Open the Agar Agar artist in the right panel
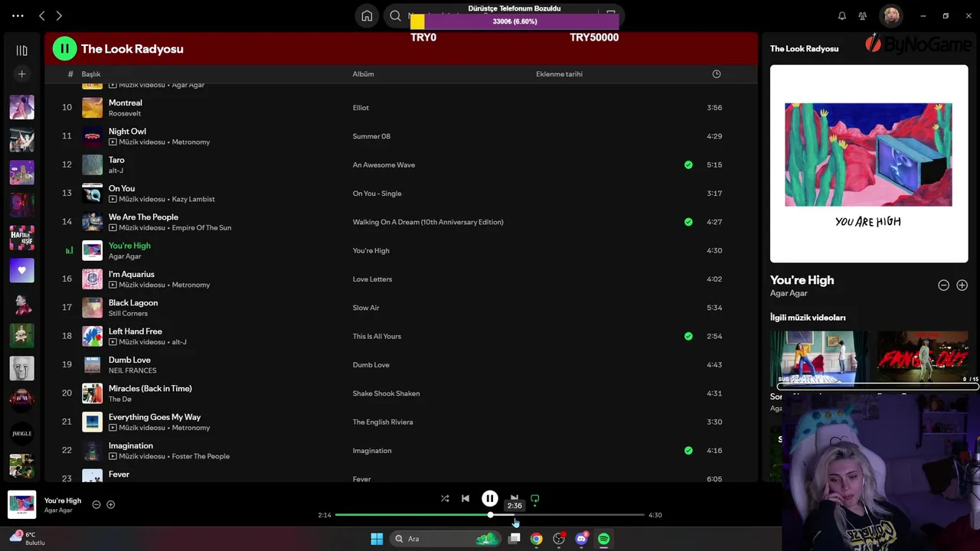The image size is (980, 551). pyautogui.click(x=789, y=293)
